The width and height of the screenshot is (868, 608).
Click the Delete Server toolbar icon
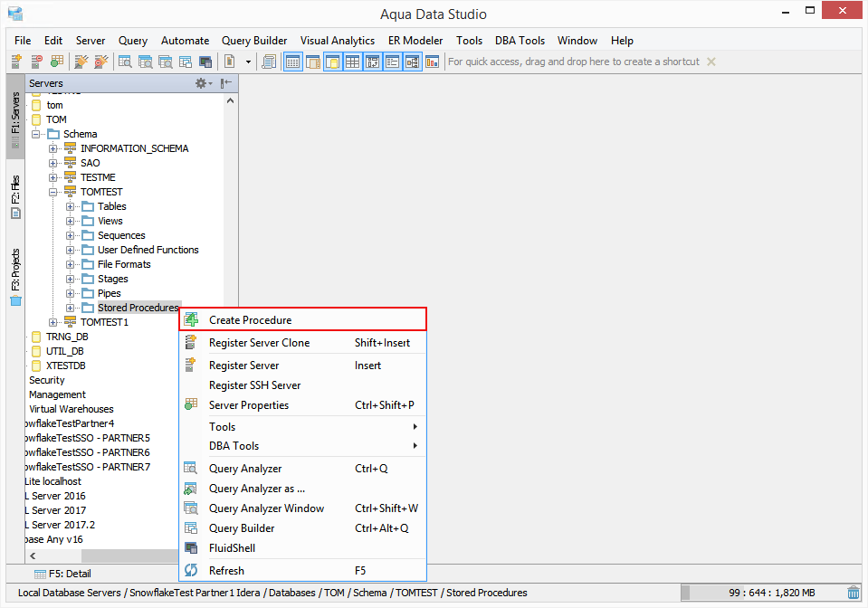[x=36, y=62]
